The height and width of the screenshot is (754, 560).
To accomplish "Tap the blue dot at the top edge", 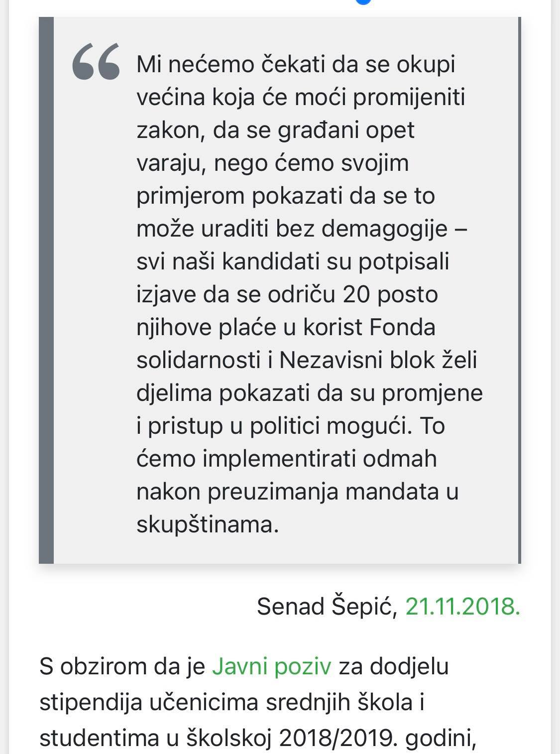I will (364, 1).
